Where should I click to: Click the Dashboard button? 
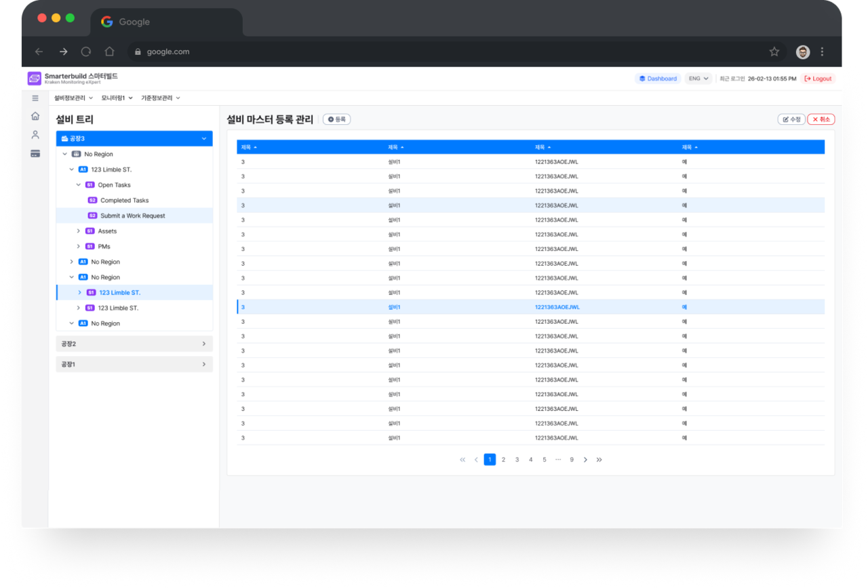coord(658,79)
